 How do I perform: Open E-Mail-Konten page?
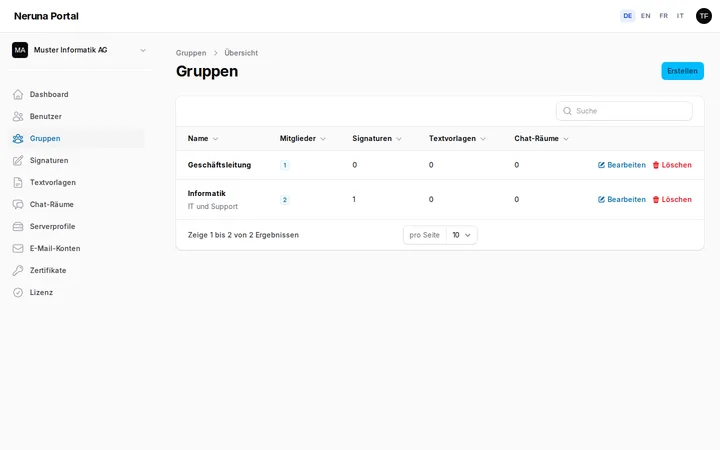(x=77, y=248)
